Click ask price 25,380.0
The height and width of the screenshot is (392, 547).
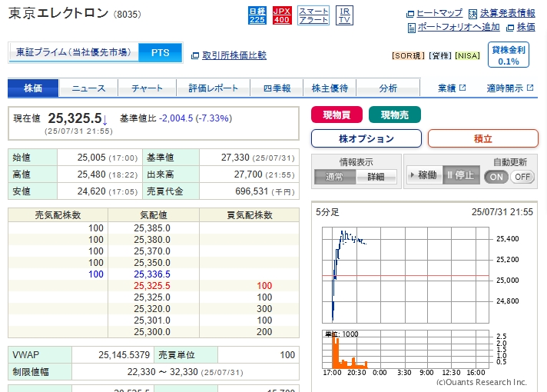[152, 240]
